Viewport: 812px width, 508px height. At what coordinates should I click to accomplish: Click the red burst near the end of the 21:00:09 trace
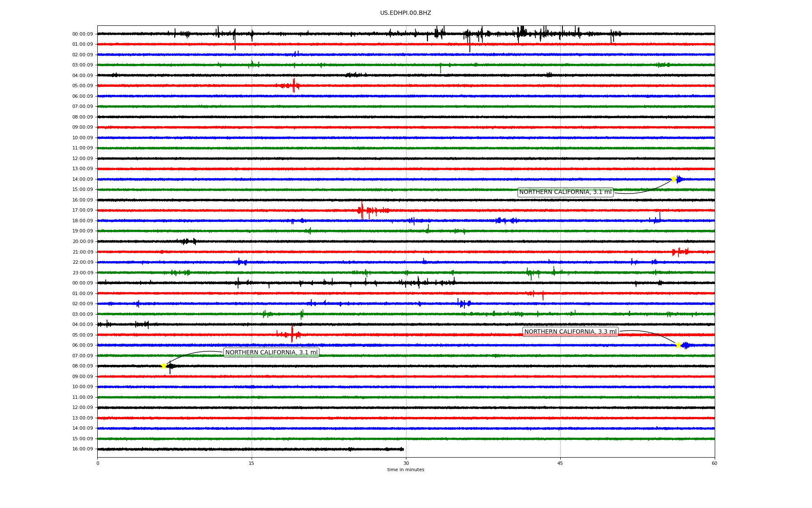(679, 252)
